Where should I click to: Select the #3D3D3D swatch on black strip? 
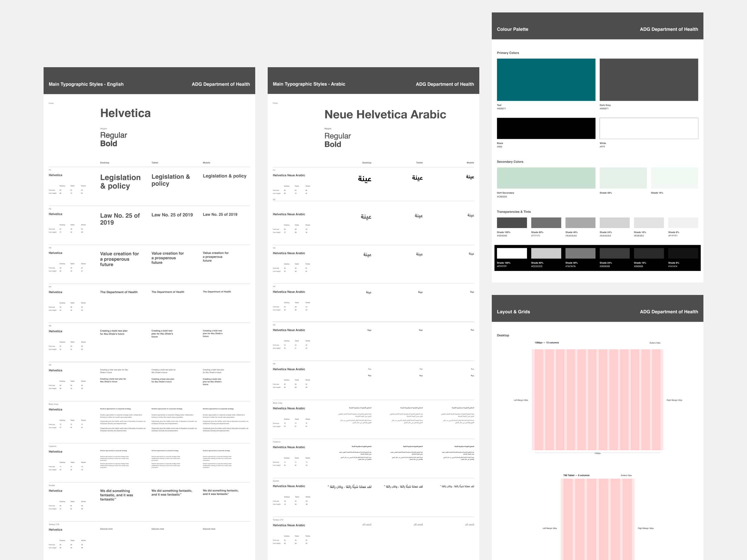click(614, 253)
